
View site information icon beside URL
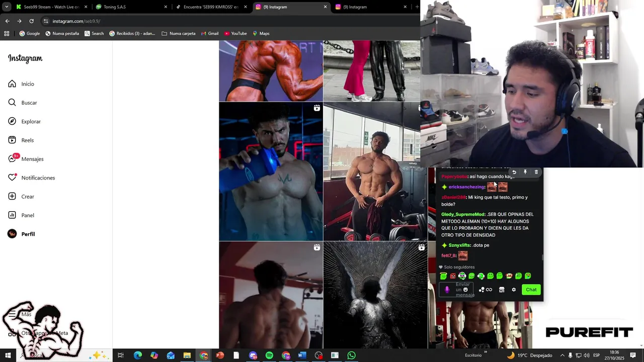[46, 21]
